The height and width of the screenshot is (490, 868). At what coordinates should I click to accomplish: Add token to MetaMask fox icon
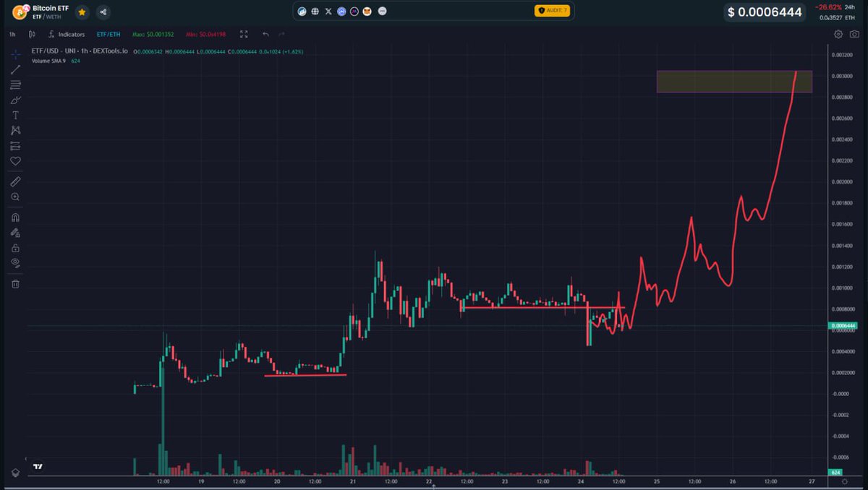point(368,11)
